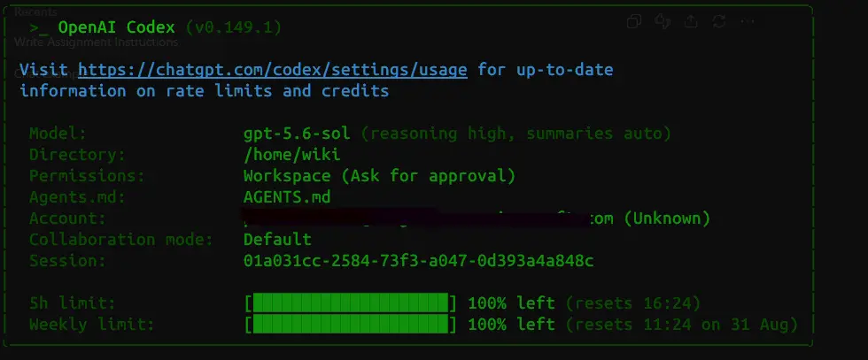
Task: Click the OpenAI Codex title text
Action: coord(116,27)
